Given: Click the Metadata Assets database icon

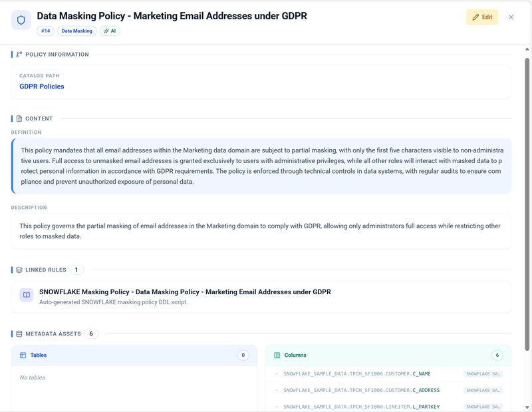Looking at the screenshot, I should pos(19,334).
